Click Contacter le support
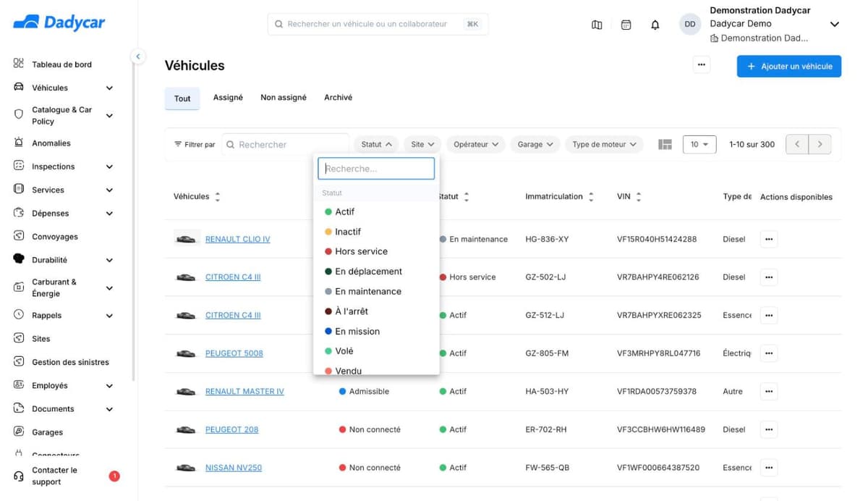 click(54, 476)
